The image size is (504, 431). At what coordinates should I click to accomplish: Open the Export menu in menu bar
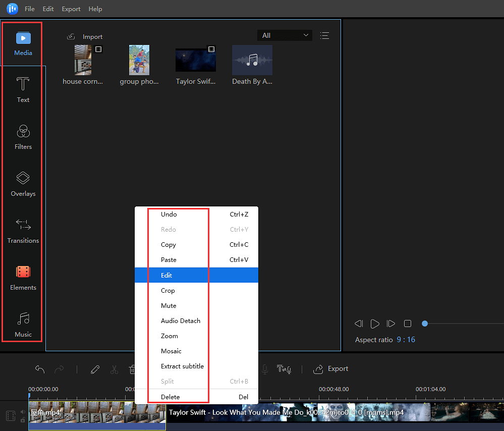point(71,9)
